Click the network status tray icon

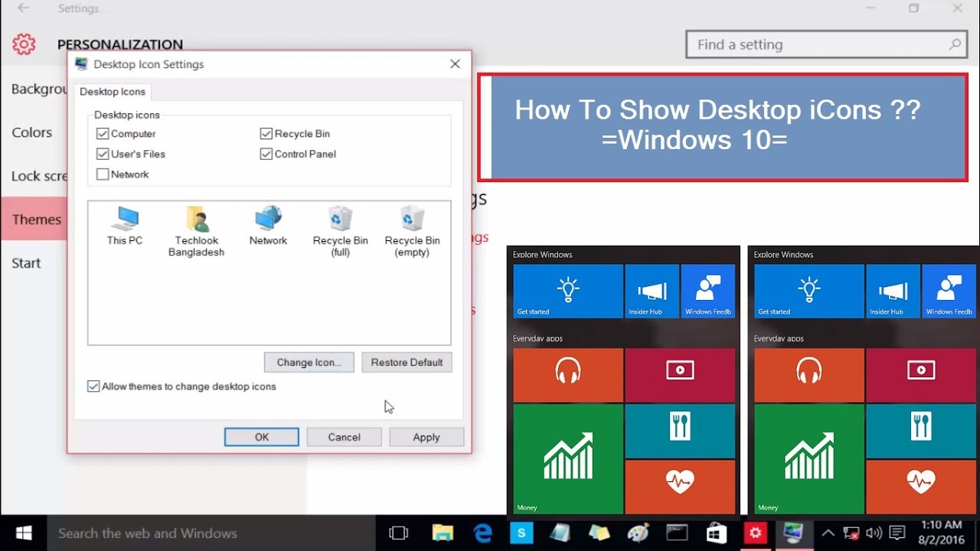point(851,533)
